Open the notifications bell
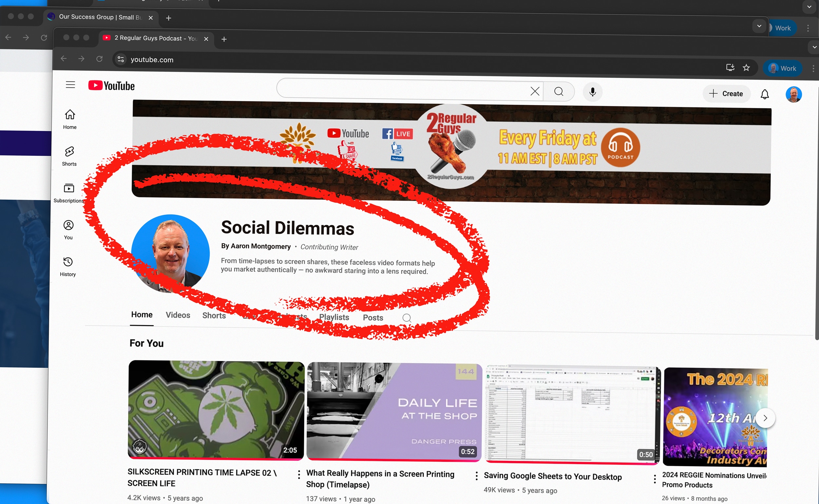Image resolution: width=819 pixels, height=504 pixels. click(765, 94)
